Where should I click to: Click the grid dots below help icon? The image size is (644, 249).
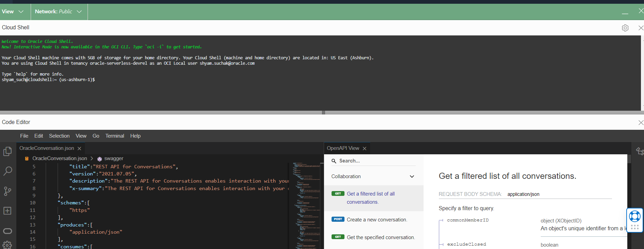click(x=634, y=227)
